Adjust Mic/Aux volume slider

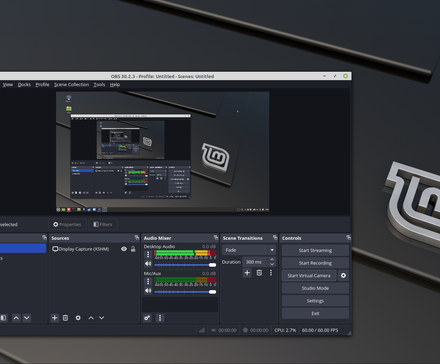click(185, 292)
